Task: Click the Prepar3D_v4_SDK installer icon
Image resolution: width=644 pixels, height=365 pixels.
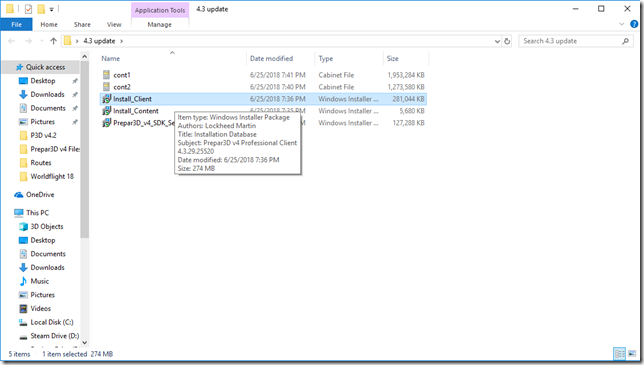Action: (106, 123)
